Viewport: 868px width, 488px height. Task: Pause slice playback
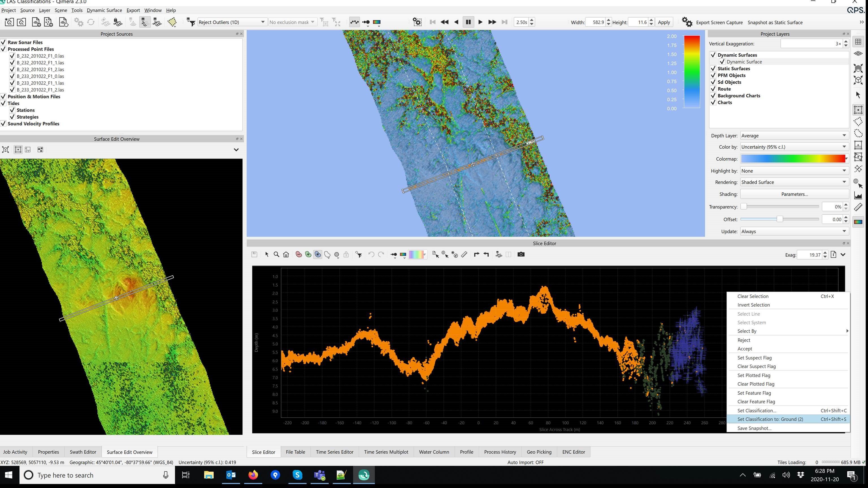click(x=468, y=22)
